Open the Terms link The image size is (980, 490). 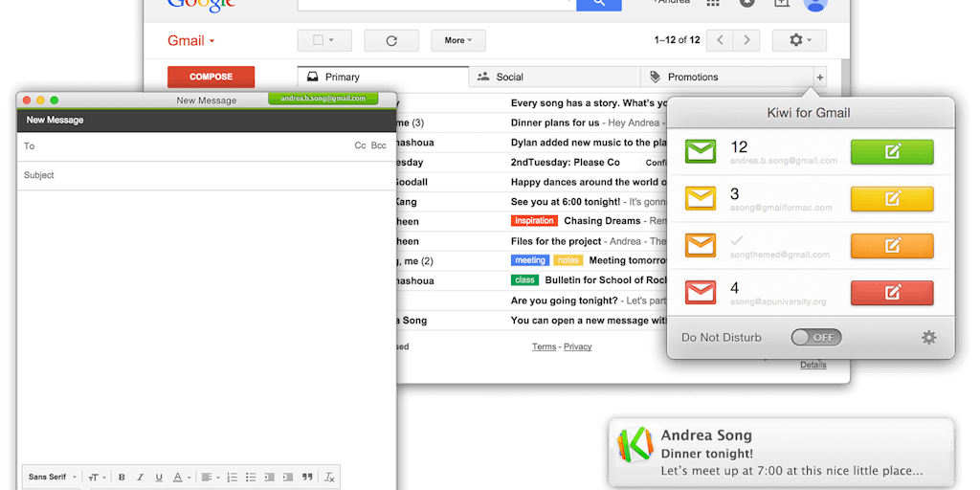pos(544,346)
